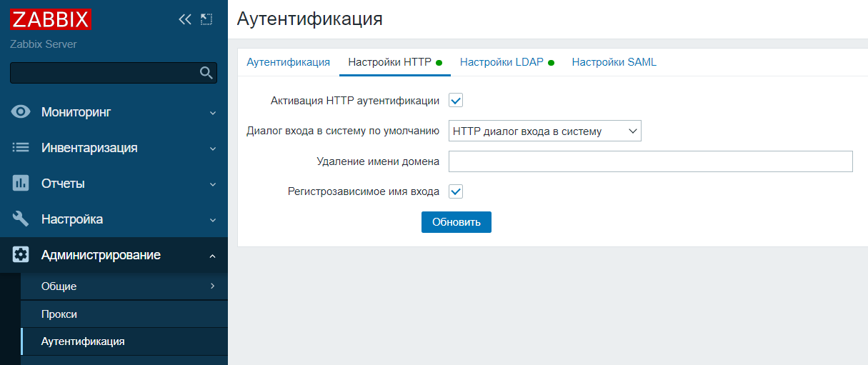Click the eye icon for Мониторинг
868x365 pixels.
coord(21,112)
